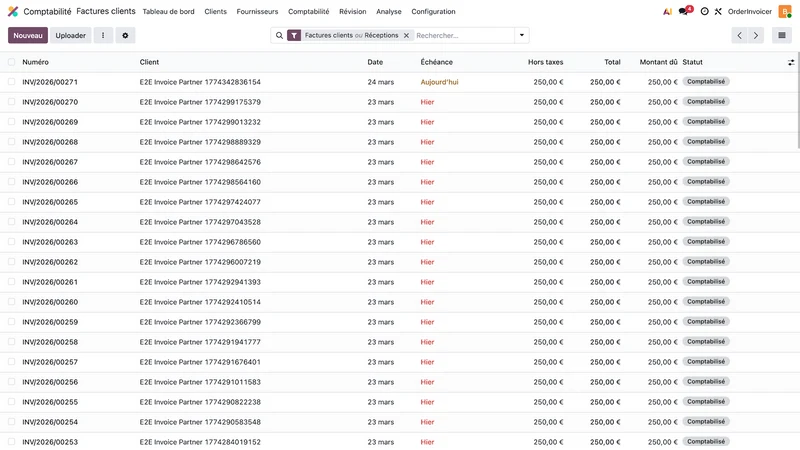The height and width of the screenshot is (450, 800).
Task: Check the box for INV/2026/00264
Action: pyautogui.click(x=11, y=222)
